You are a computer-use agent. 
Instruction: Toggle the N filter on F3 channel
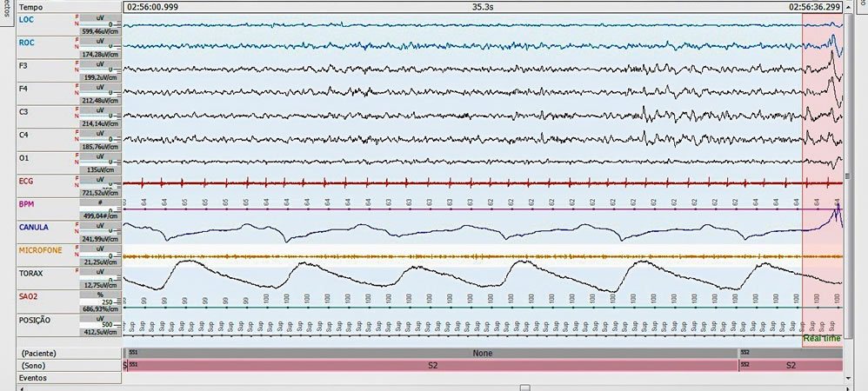[79, 71]
